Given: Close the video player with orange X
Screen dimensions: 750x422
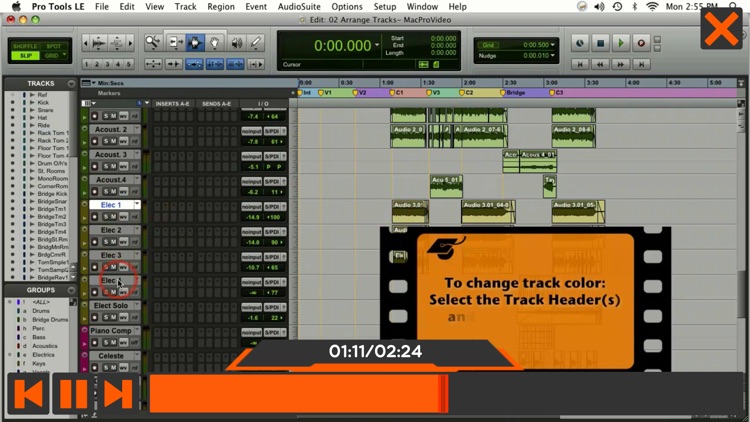Looking at the screenshot, I should pos(721,29).
